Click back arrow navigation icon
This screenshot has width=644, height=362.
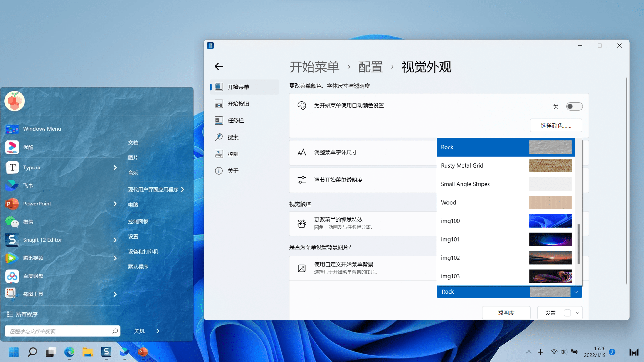click(219, 66)
